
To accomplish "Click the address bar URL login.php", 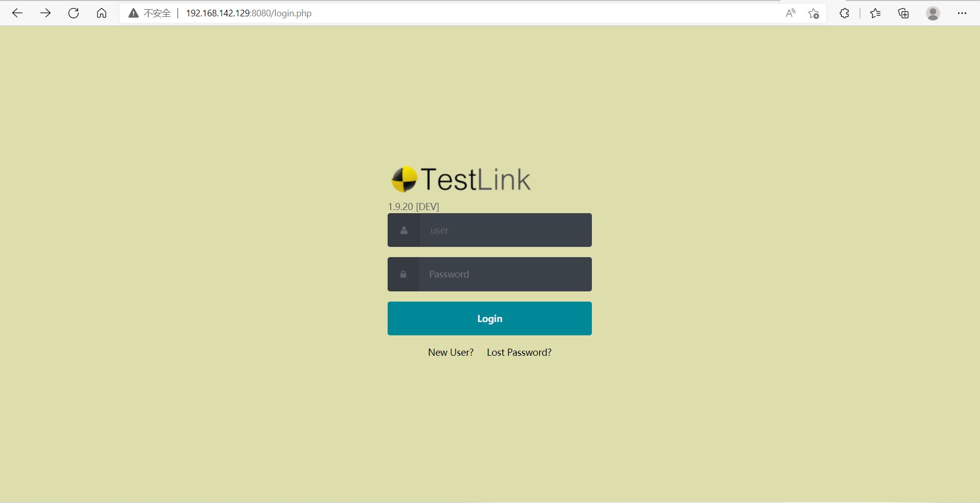I will tap(249, 13).
